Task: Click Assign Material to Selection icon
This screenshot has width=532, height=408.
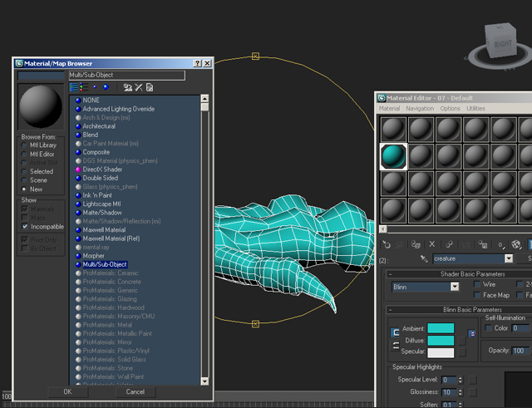Action: [416, 244]
